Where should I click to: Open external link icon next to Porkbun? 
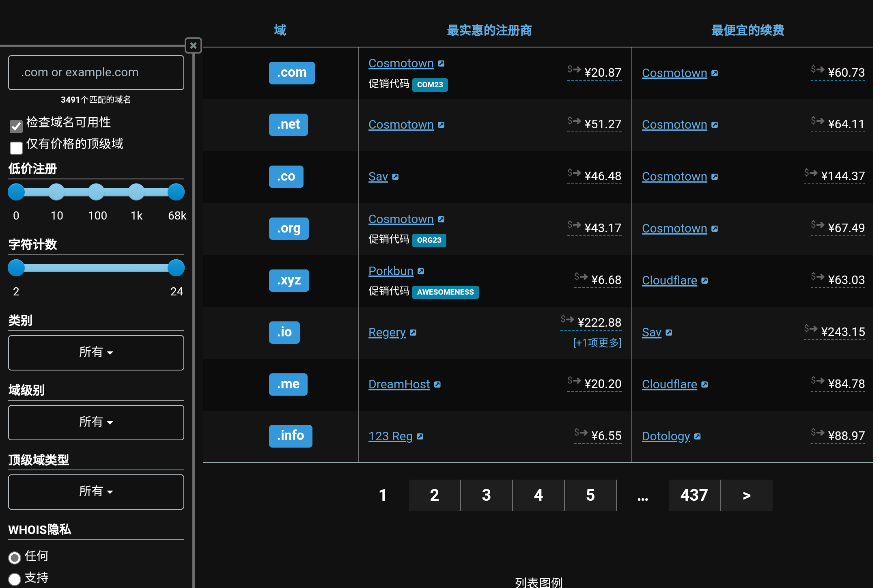tap(421, 271)
